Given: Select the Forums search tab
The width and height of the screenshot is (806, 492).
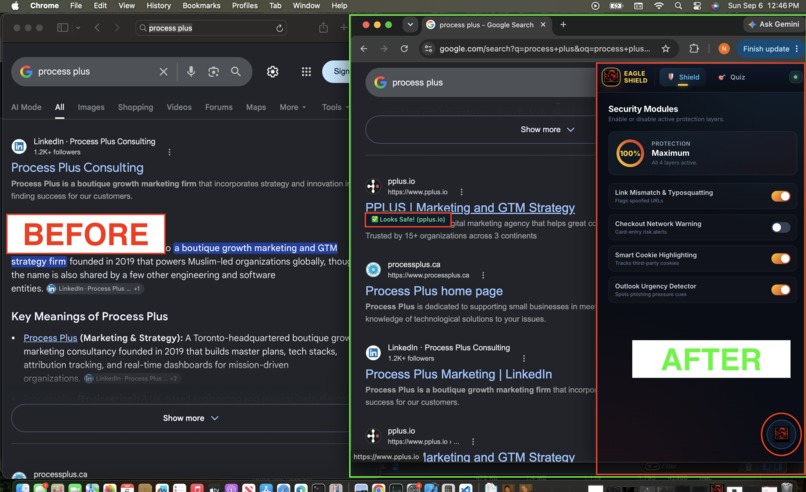Looking at the screenshot, I should point(218,107).
